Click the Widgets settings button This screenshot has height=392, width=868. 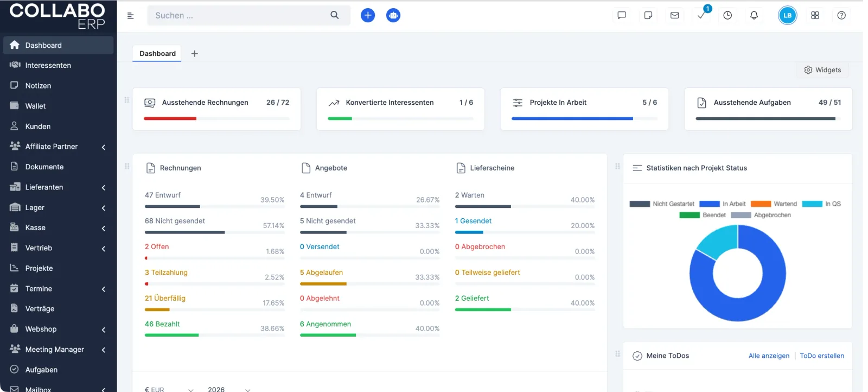pyautogui.click(x=822, y=70)
